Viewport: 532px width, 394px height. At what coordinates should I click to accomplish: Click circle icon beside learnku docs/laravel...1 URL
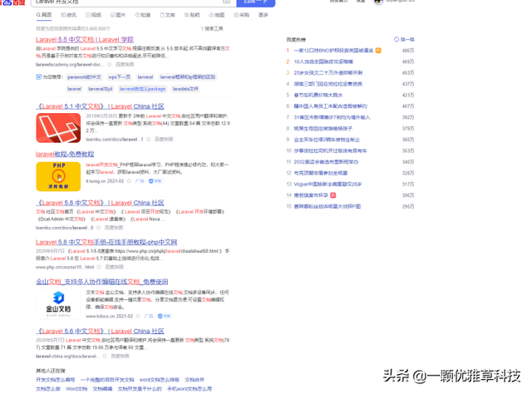(x=149, y=139)
